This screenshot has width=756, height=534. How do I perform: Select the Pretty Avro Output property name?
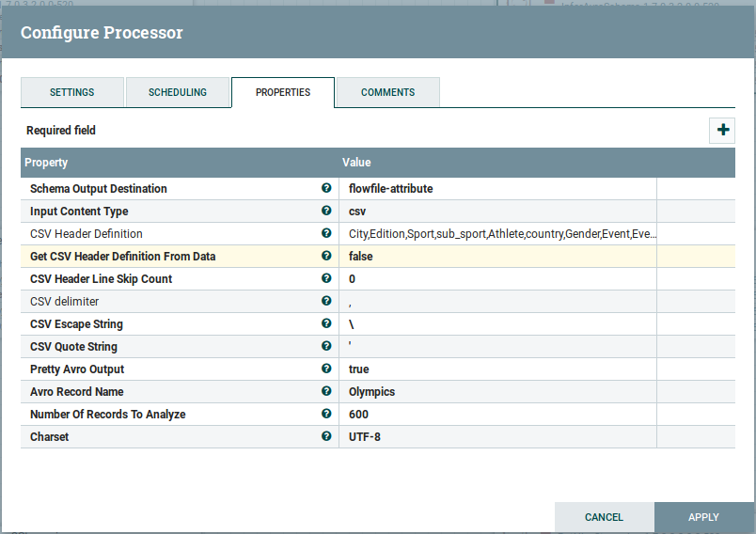click(x=77, y=369)
